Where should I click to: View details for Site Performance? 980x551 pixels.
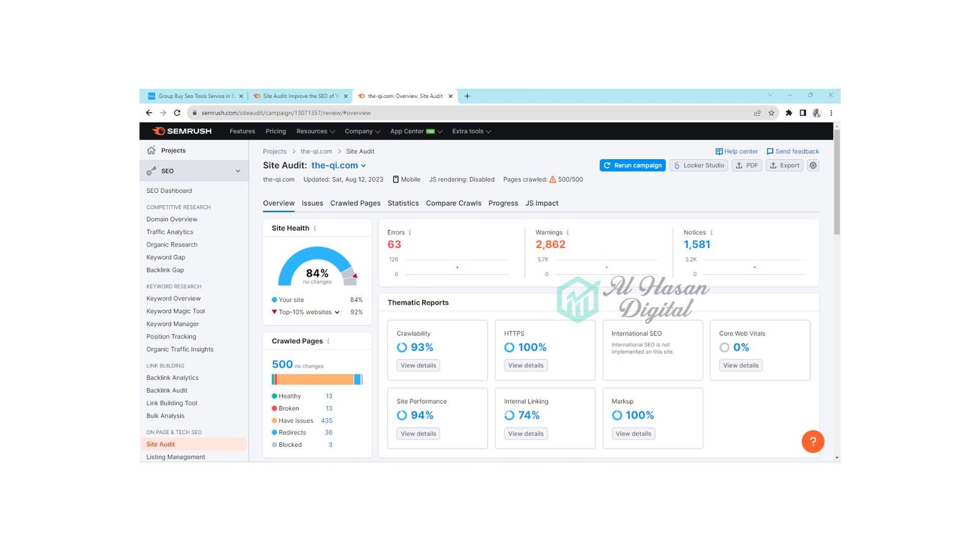(418, 433)
